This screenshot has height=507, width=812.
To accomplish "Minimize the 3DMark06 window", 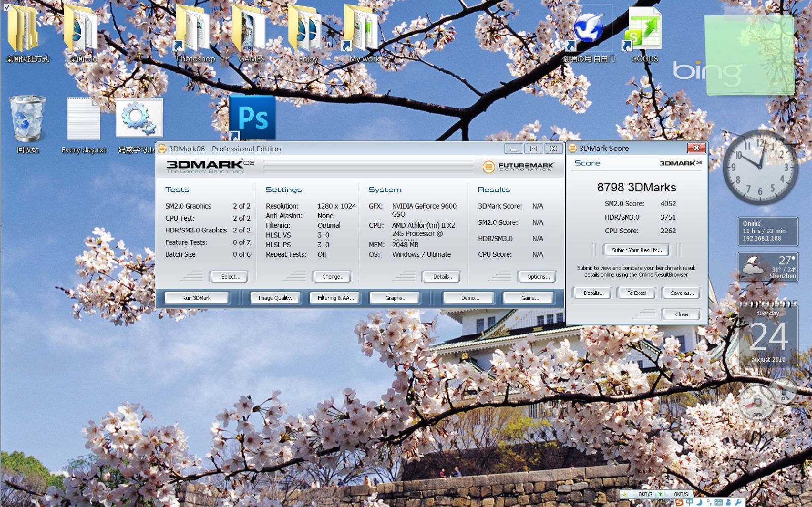I will pyautogui.click(x=514, y=149).
